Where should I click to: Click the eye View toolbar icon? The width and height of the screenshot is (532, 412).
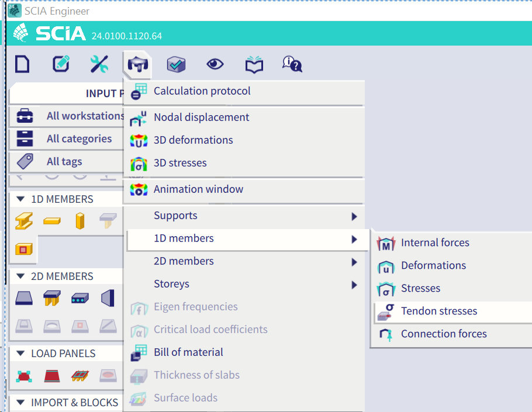pyautogui.click(x=215, y=64)
